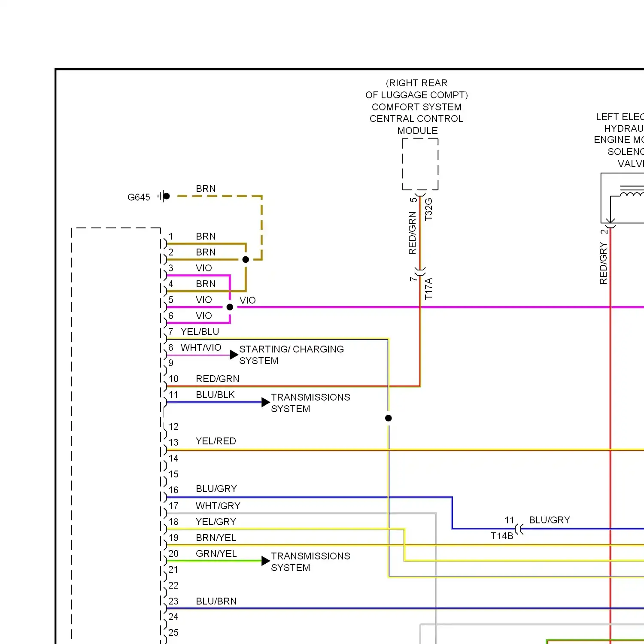Click the T14B connector symbol on BLU/GRY wire
The width and height of the screenshot is (644, 644).
click(x=519, y=529)
